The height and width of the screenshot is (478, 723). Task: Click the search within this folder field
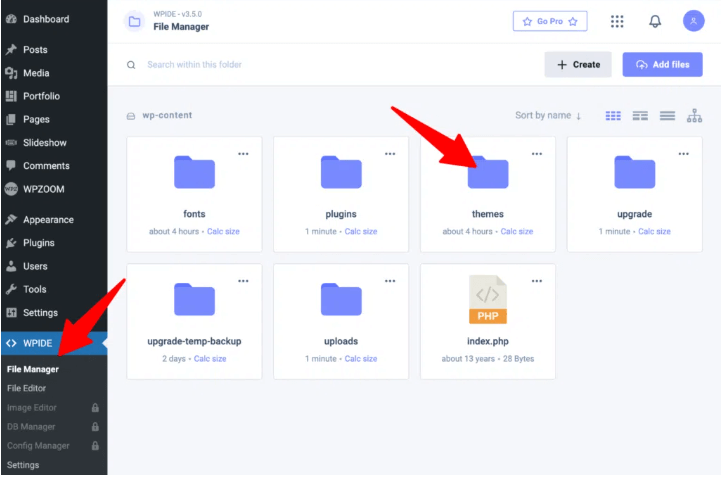click(300, 65)
